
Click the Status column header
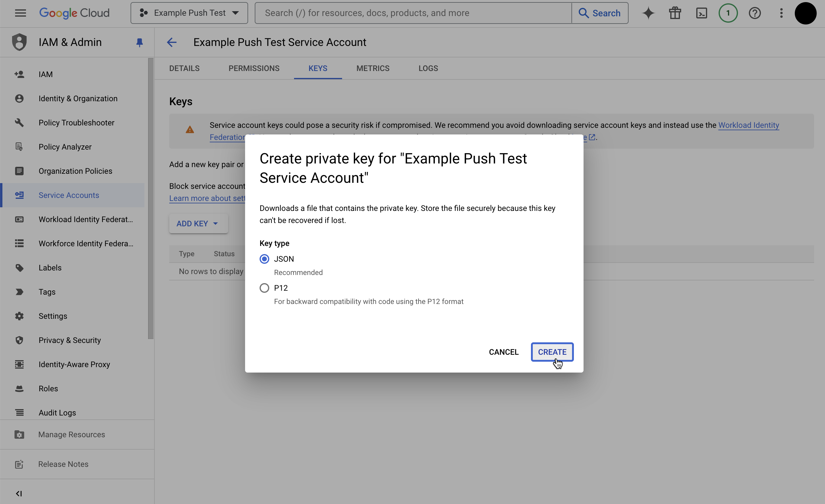click(224, 254)
